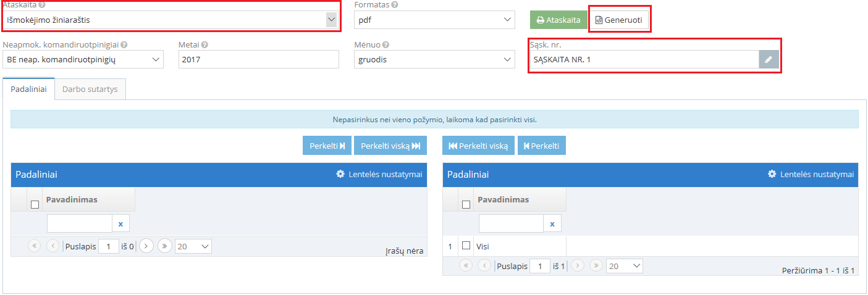The width and height of the screenshot is (868, 295).
Task: Go to next page in left table
Action: coord(146,246)
